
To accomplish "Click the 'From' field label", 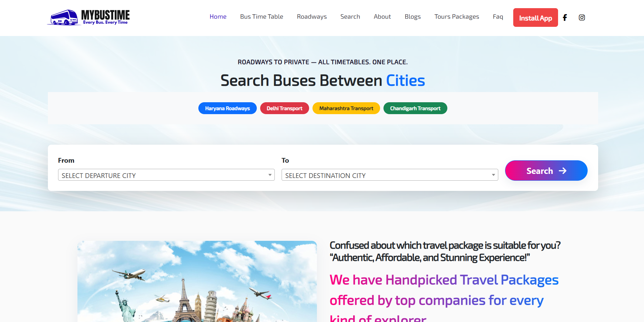I will (66, 160).
